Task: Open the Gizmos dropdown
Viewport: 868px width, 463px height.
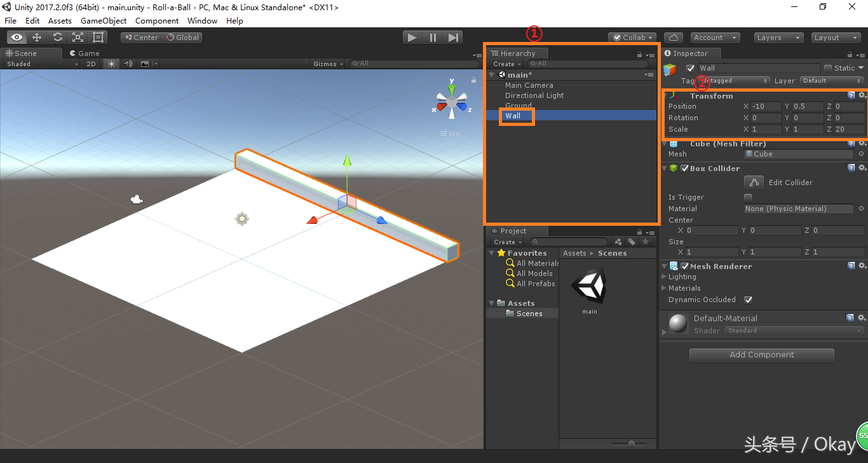Action: tap(328, 64)
